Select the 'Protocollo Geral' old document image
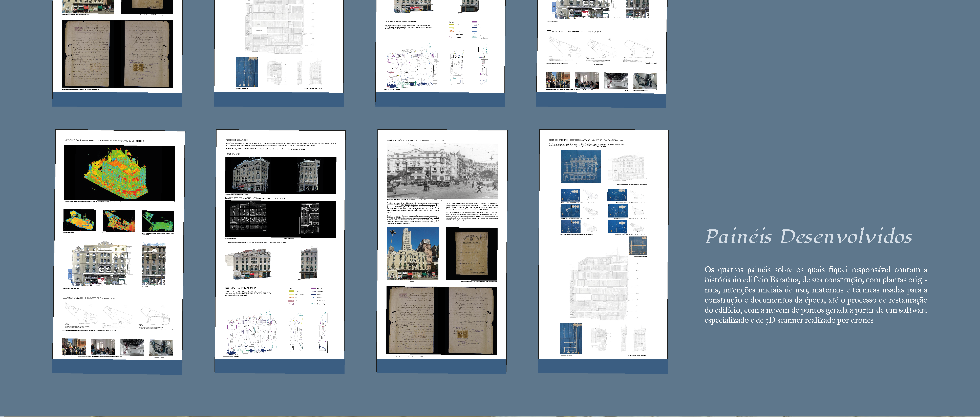Image resolution: width=980 pixels, height=417 pixels. 471,254
